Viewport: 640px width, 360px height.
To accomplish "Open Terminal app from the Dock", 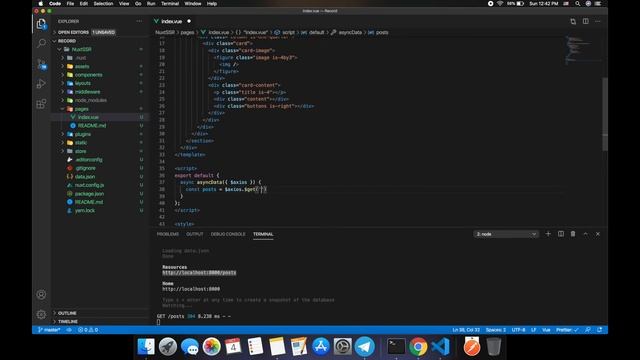I will 396,347.
